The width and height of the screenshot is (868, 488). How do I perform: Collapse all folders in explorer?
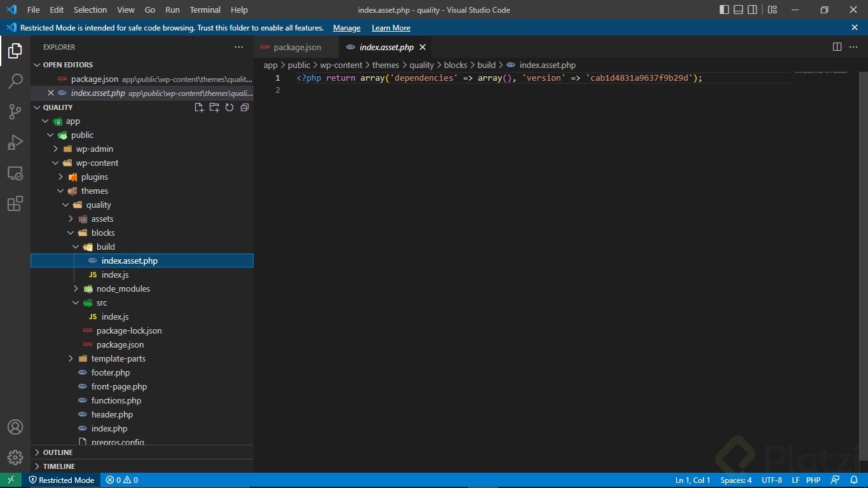tap(245, 107)
